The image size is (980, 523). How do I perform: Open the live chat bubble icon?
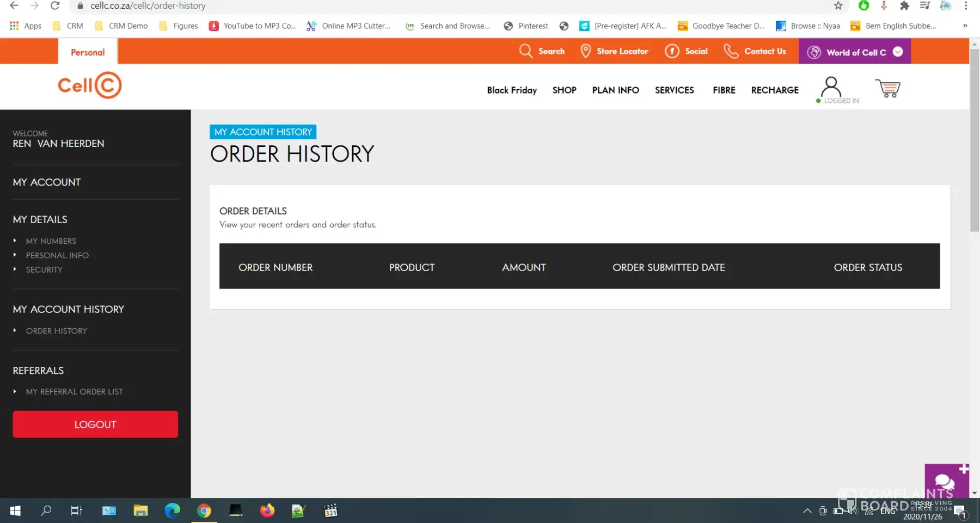tap(945, 481)
